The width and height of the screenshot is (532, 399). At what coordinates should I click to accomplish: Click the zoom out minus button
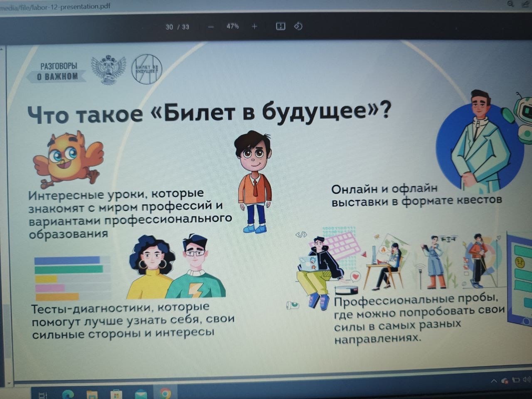point(211,27)
